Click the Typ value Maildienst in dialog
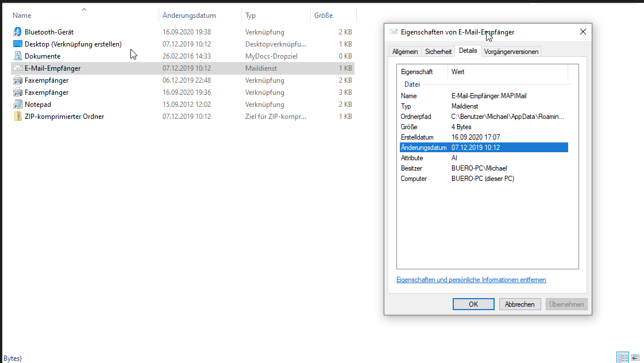The width and height of the screenshot is (644, 363). tap(465, 106)
